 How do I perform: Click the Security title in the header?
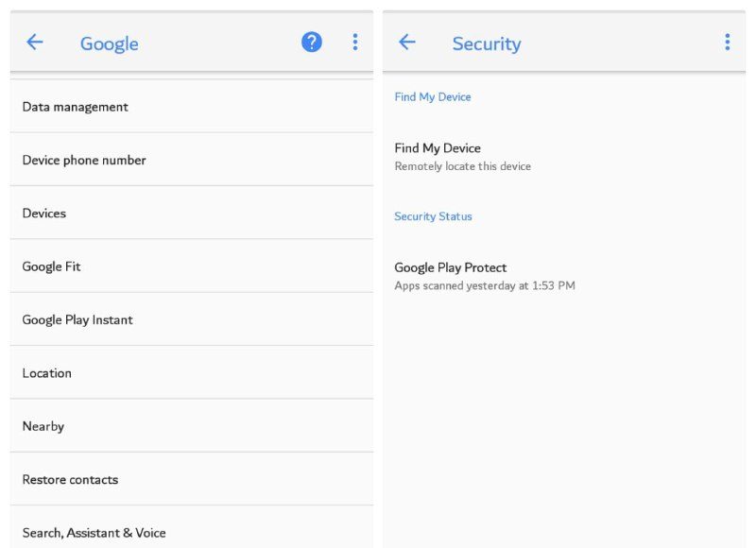pyautogui.click(x=487, y=43)
